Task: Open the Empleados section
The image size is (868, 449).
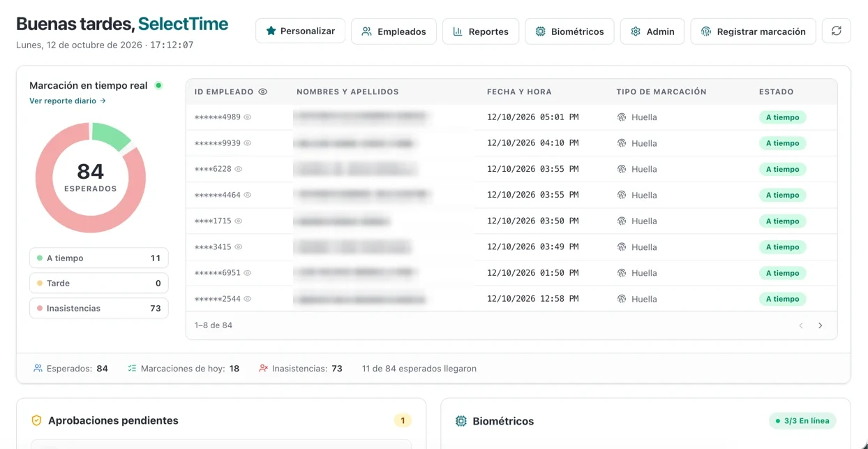Action: 394,31
